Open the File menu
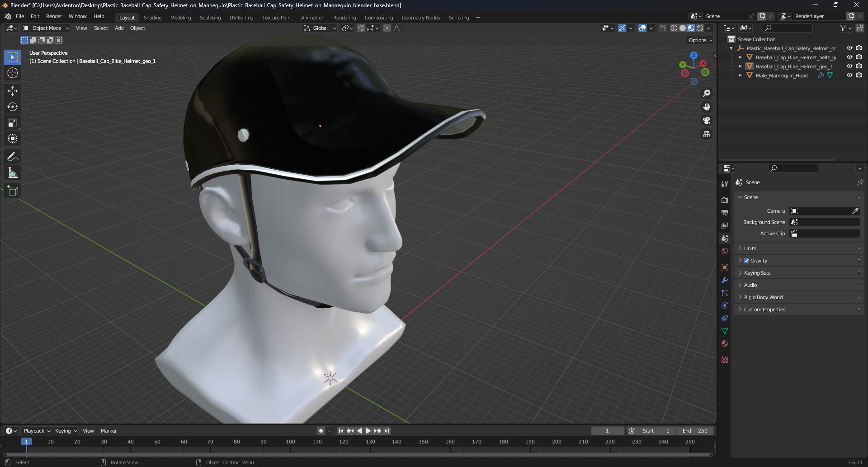This screenshot has height=467, width=868. pyautogui.click(x=20, y=16)
